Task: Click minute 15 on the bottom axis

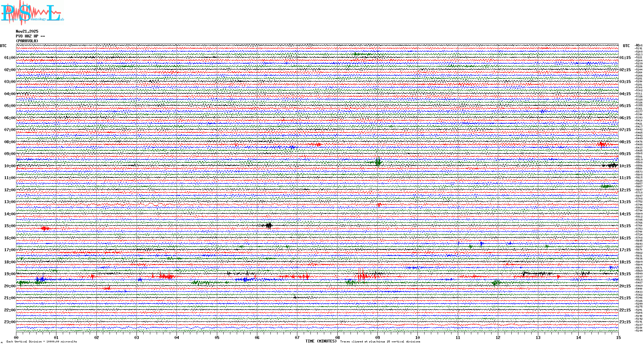Action: point(618,338)
